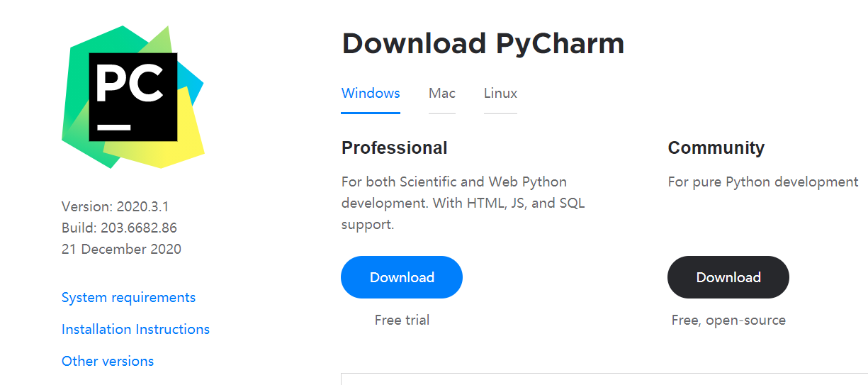Open the System requirements link
The image size is (868, 385).
tap(128, 297)
